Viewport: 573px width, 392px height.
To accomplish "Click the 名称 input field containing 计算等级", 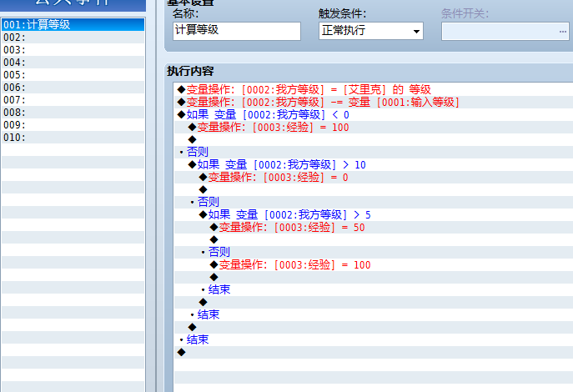I will [236, 31].
